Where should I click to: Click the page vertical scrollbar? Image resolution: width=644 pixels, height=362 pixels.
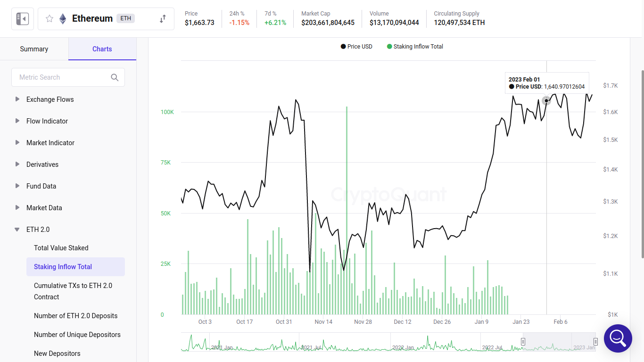click(642, 164)
